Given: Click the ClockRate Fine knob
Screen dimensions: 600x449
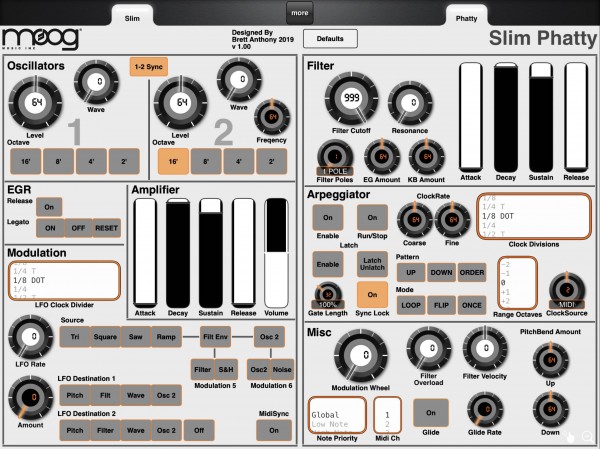Looking at the screenshot, I should point(453,220).
